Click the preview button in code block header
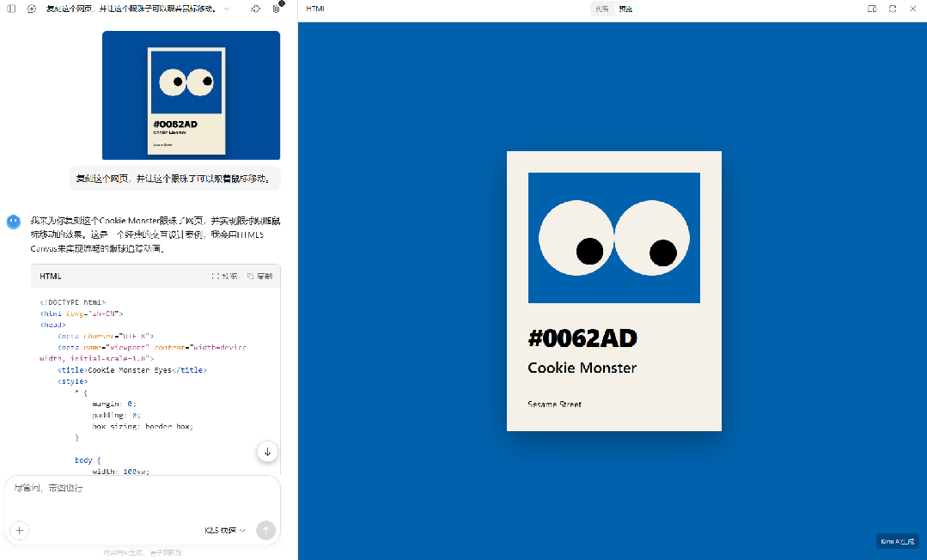 click(224, 277)
